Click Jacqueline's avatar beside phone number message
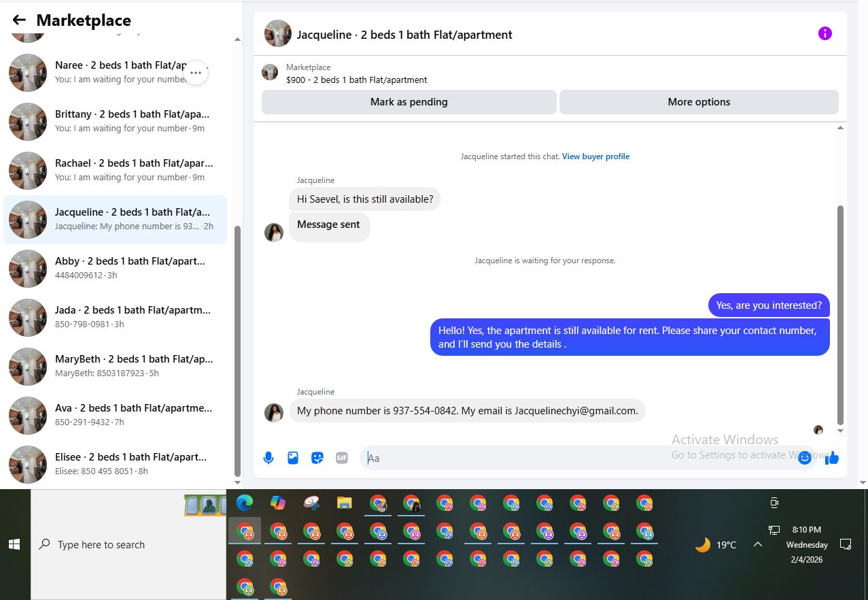 coord(274,413)
